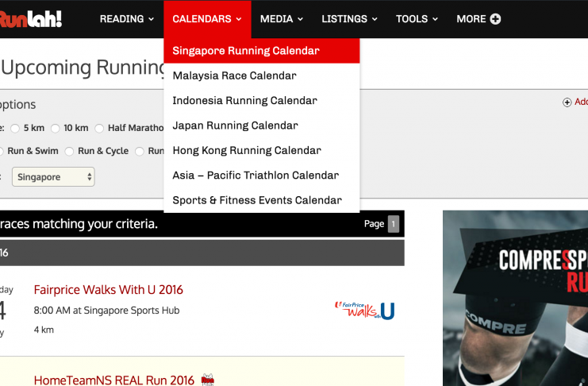Click the Runlah! site logo
The width and height of the screenshot is (588, 386).
(31, 19)
